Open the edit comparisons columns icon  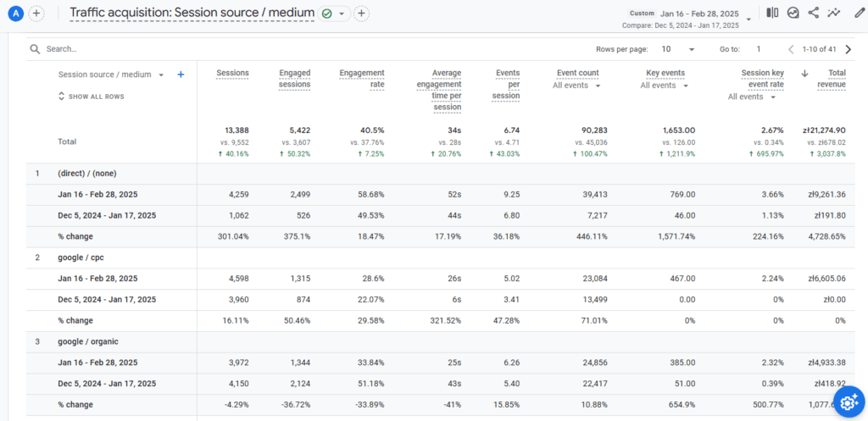coord(772,13)
